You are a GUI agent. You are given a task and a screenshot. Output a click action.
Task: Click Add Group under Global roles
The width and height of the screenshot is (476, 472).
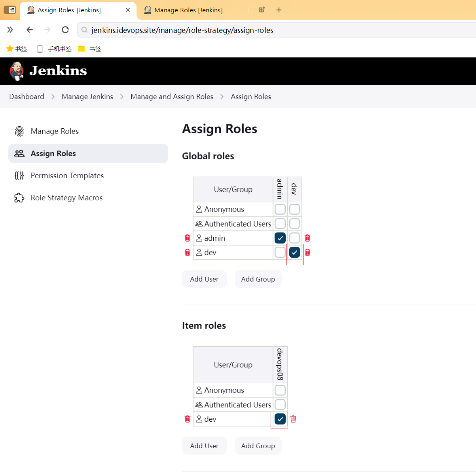258,279
